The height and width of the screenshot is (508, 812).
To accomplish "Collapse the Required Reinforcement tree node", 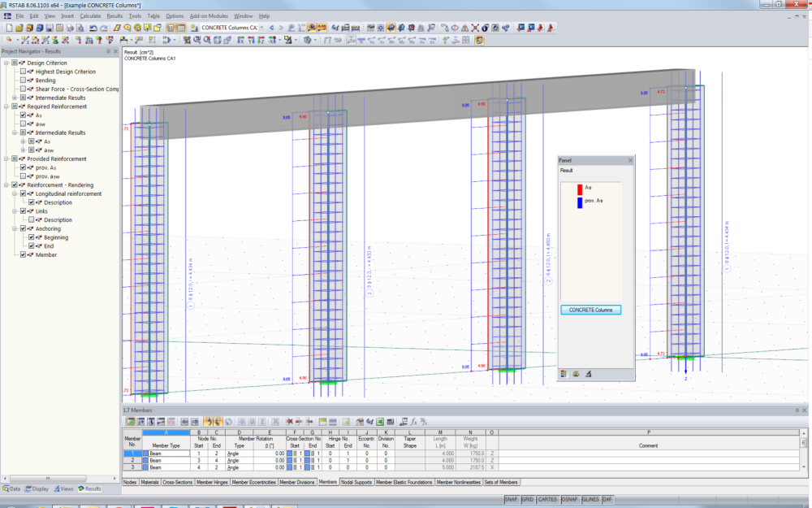I will click(x=6, y=106).
